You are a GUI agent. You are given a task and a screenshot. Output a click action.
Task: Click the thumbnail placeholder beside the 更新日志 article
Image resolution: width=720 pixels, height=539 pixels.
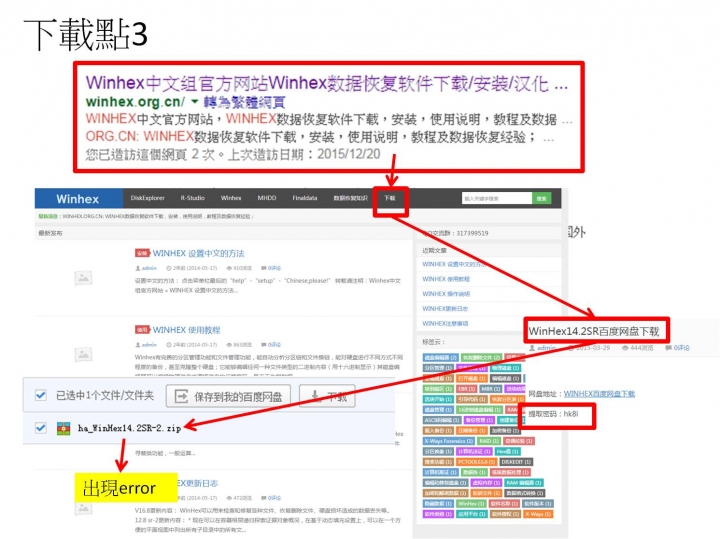coord(84,508)
